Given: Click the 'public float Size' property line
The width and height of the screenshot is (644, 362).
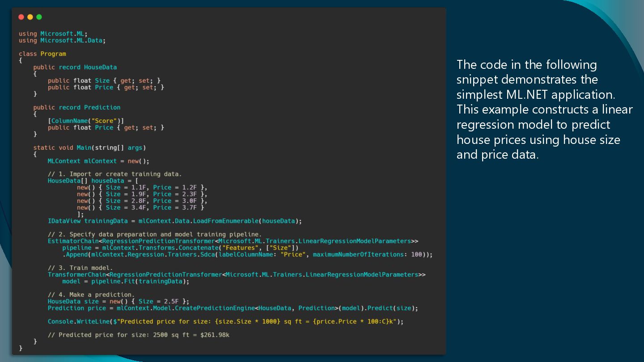Looking at the screenshot, I should tap(104, 80).
